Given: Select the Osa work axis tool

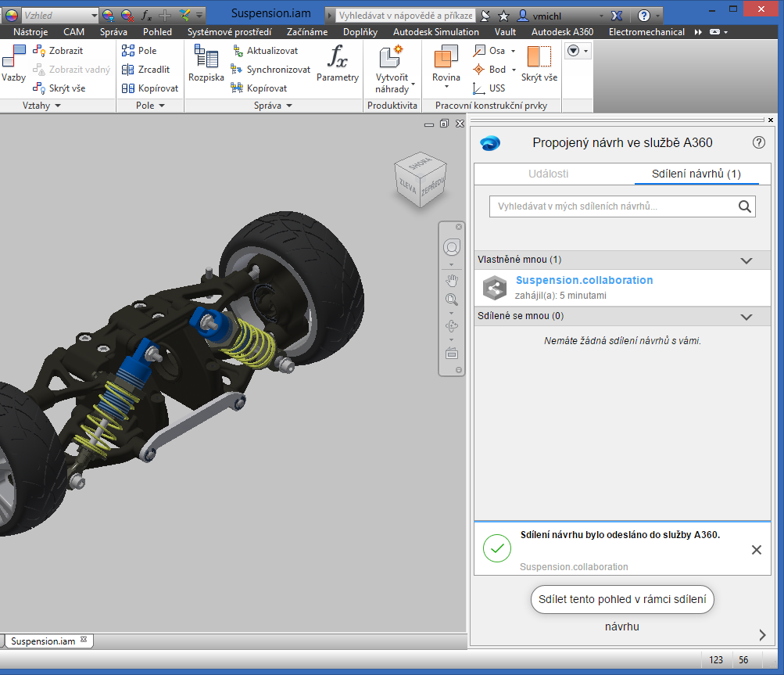Looking at the screenshot, I should click(490, 51).
